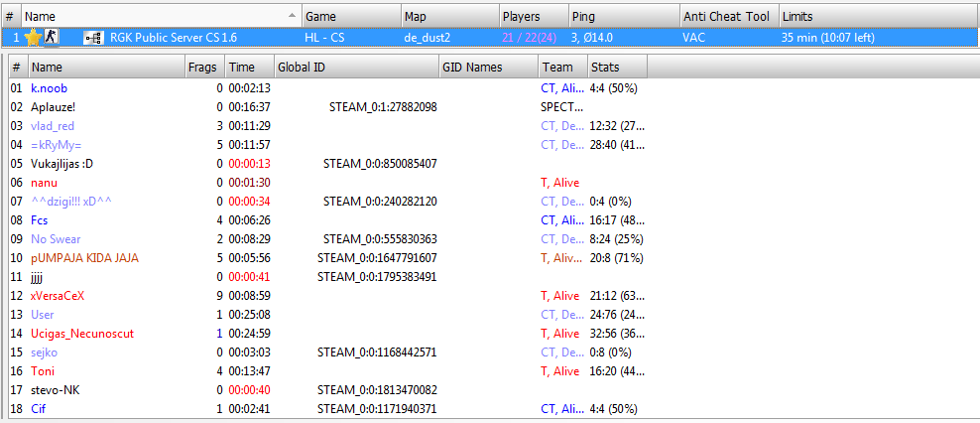980x423 pixels.
Task: Click the Stats column header
Action: coord(617,67)
